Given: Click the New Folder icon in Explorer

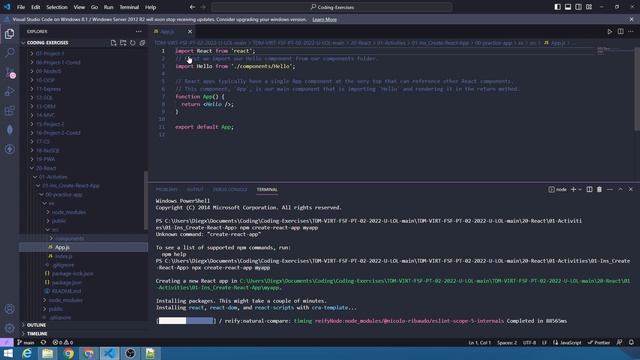Looking at the screenshot, I should tap(123, 43).
